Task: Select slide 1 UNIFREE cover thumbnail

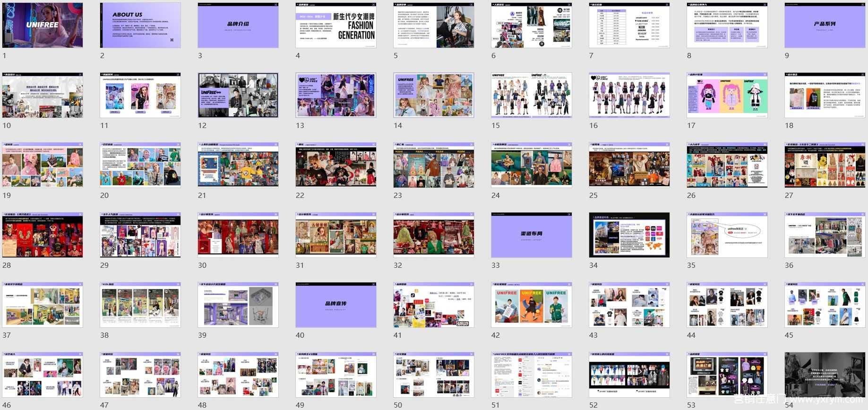Action: [43, 25]
